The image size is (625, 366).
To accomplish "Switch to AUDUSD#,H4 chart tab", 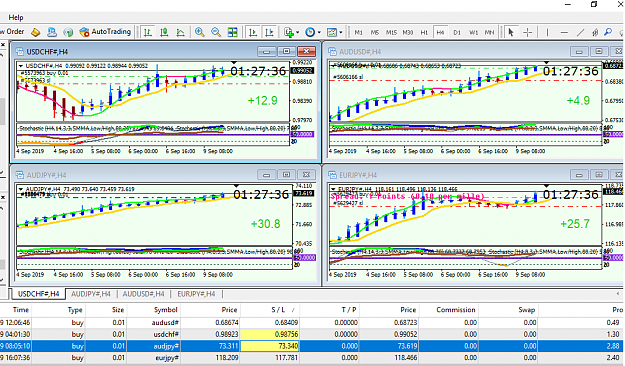I will 143,294.
